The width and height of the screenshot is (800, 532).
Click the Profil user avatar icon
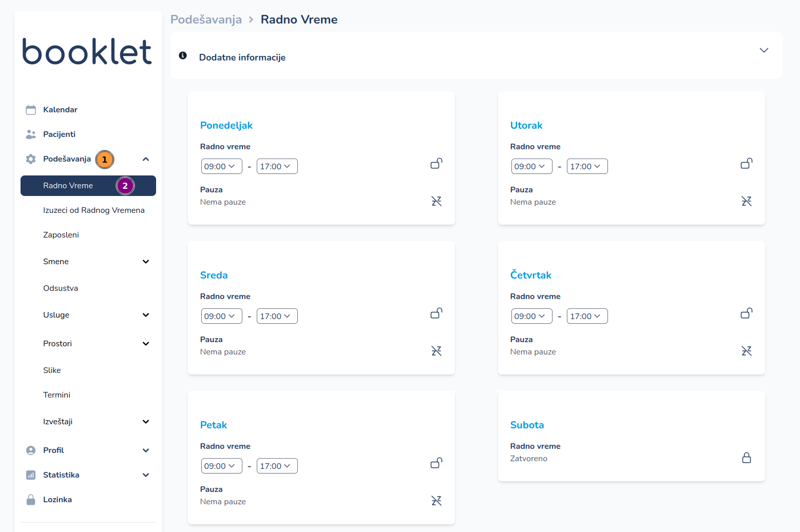coord(31,450)
